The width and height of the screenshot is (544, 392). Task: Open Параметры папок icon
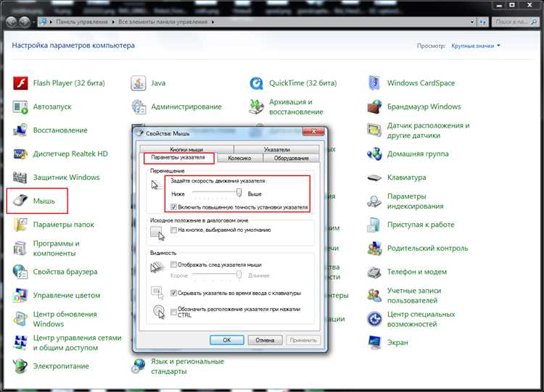(x=20, y=225)
